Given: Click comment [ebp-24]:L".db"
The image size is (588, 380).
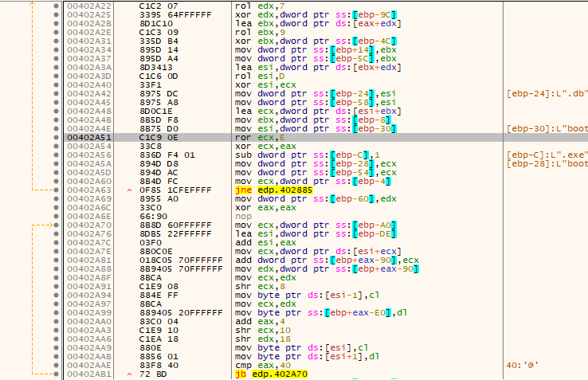Looking at the screenshot, I should (x=547, y=93).
